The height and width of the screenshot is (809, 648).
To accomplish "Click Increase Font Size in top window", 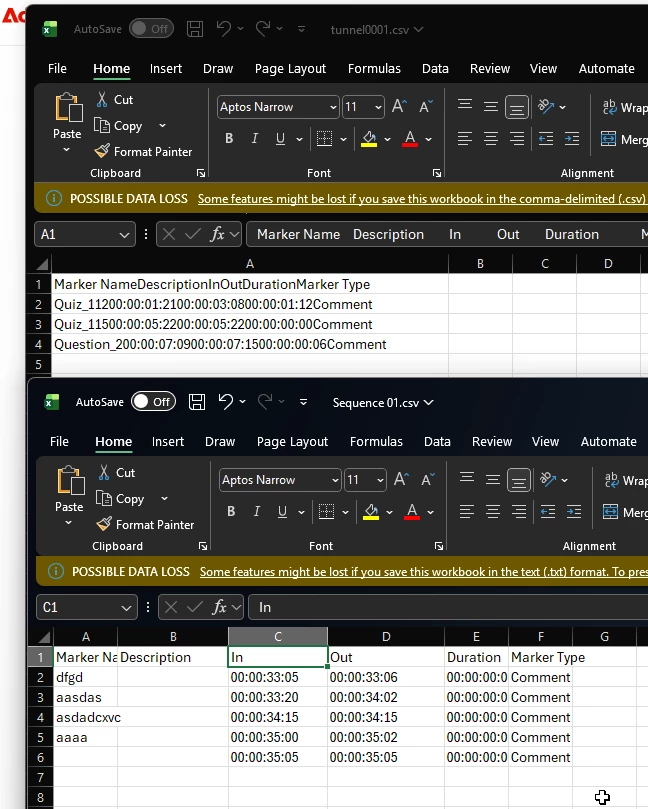I will click(399, 107).
